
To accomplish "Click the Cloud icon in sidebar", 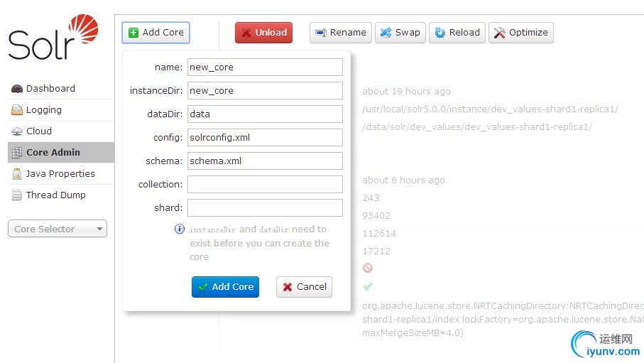I will (x=17, y=131).
